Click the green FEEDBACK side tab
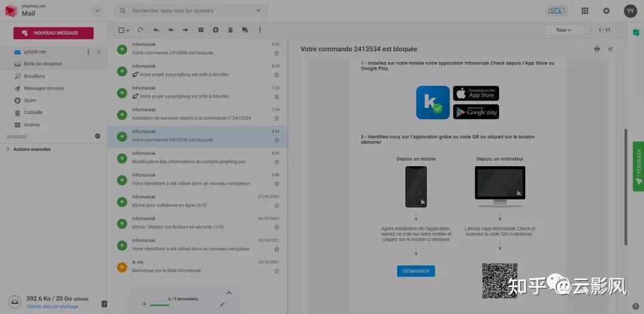Image resolution: width=644 pixels, height=314 pixels. [x=638, y=166]
